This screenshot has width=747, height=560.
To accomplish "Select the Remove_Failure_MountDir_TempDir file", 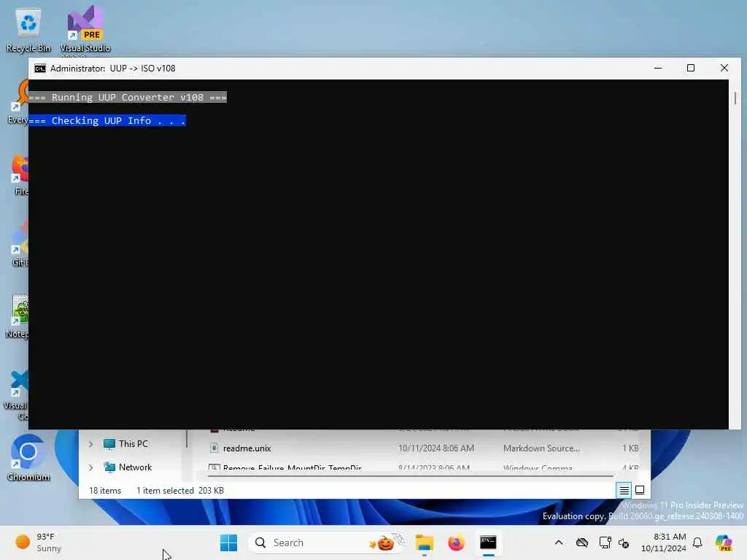I will (x=292, y=467).
